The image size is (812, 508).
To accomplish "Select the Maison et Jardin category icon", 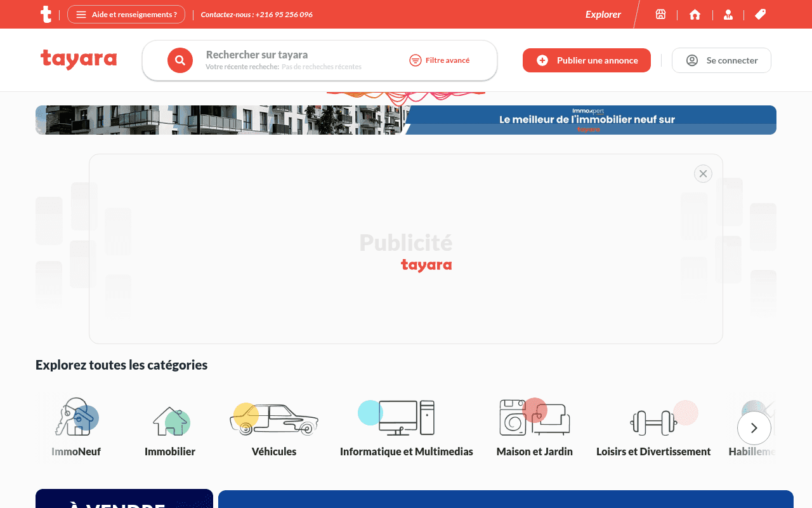I will pyautogui.click(x=534, y=418).
